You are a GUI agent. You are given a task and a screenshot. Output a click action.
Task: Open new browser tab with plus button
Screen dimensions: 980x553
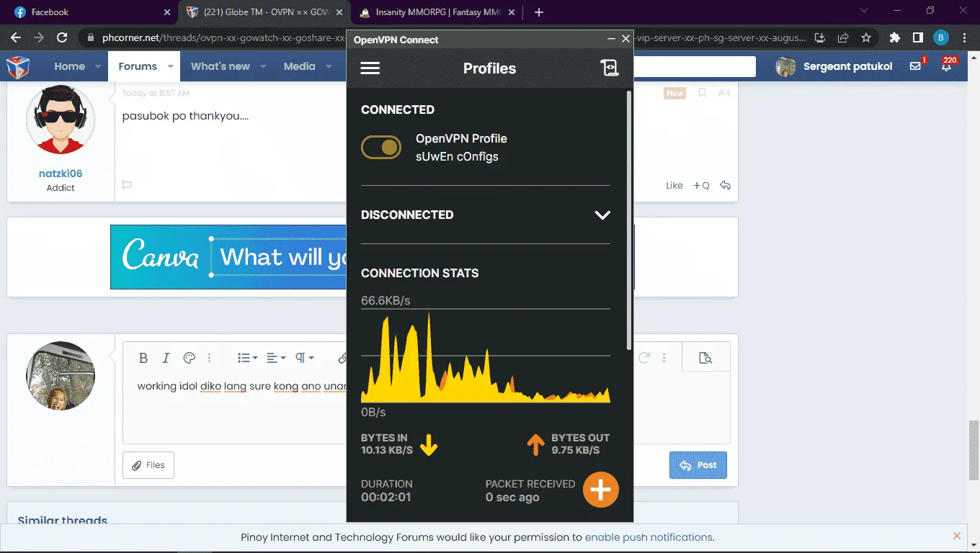539,12
